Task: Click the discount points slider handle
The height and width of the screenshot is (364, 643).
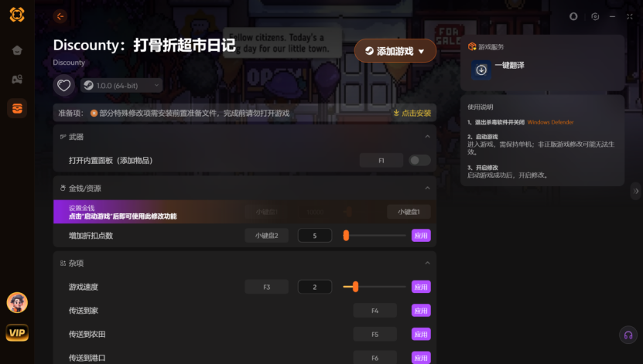Action: tap(346, 236)
